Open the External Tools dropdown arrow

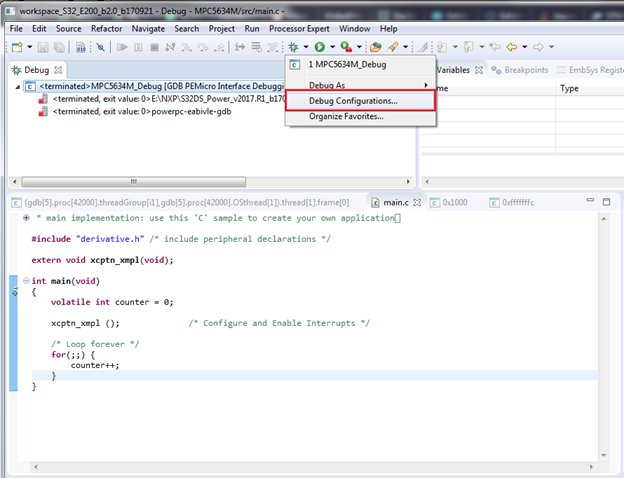pyautogui.click(x=359, y=47)
